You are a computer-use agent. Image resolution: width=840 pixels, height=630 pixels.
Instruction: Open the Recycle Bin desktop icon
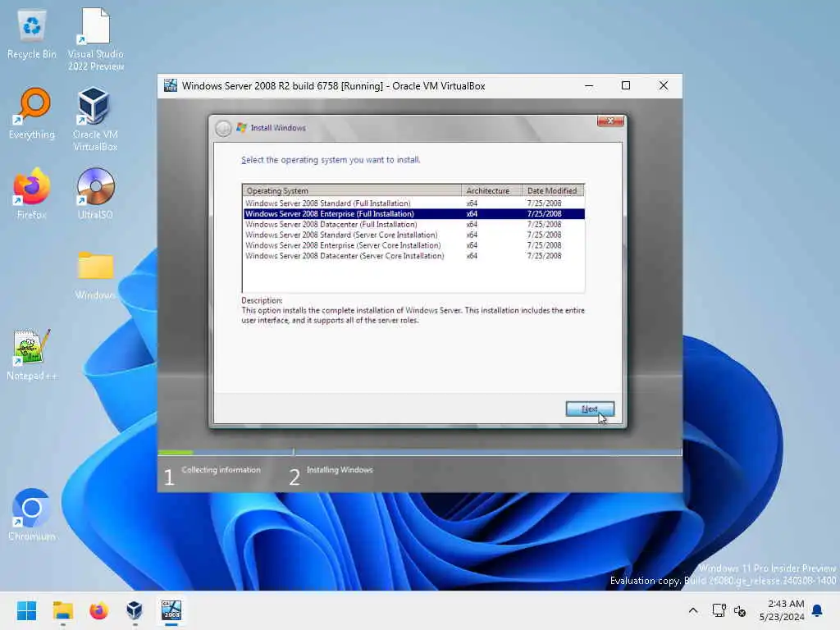(32, 34)
